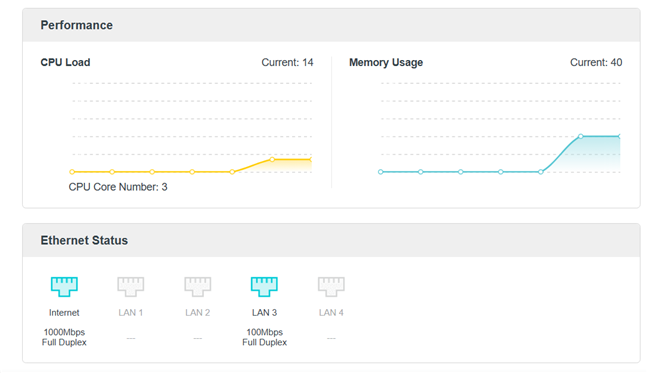Click the Ethernet Status panel header

click(331, 240)
